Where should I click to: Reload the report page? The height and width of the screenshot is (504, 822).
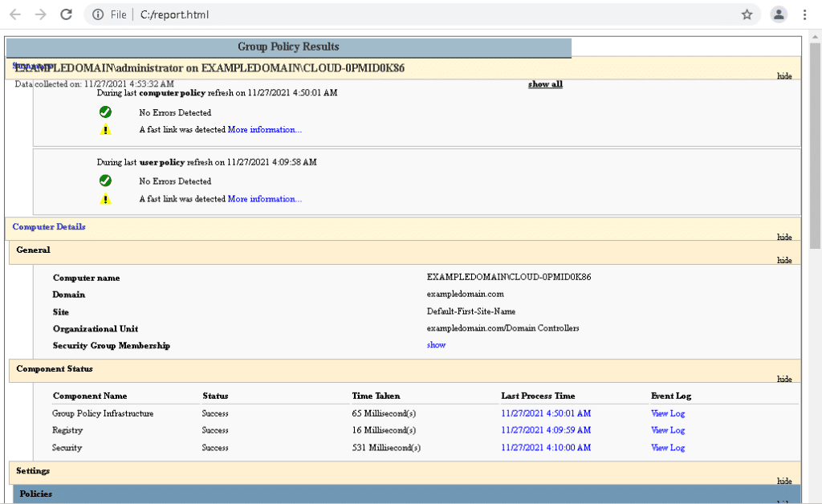pos(66,14)
